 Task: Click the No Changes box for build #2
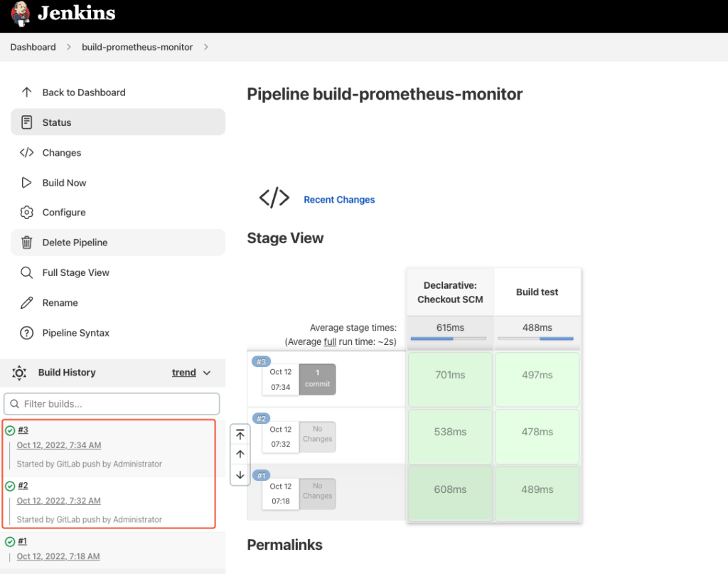pyautogui.click(x=317, y=437)
